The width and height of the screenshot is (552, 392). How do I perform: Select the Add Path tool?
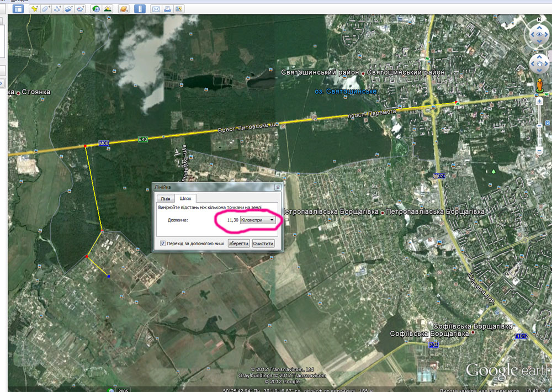pyautogui.click(x=57, y=9)
